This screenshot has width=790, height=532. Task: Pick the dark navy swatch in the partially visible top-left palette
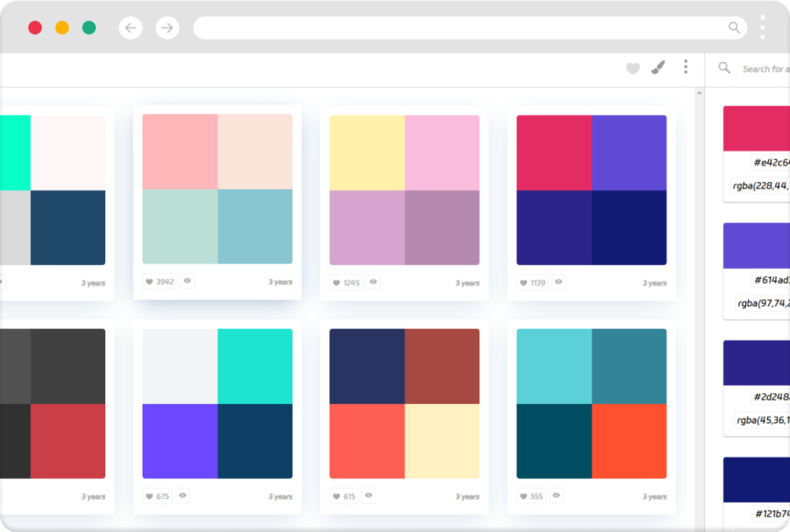(x=68, y=228)
